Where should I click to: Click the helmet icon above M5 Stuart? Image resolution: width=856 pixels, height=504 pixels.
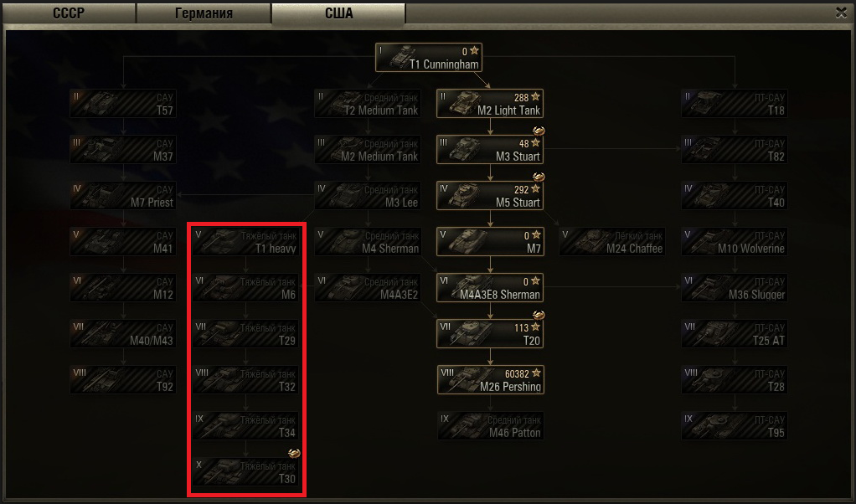click(x=539, y=177)
